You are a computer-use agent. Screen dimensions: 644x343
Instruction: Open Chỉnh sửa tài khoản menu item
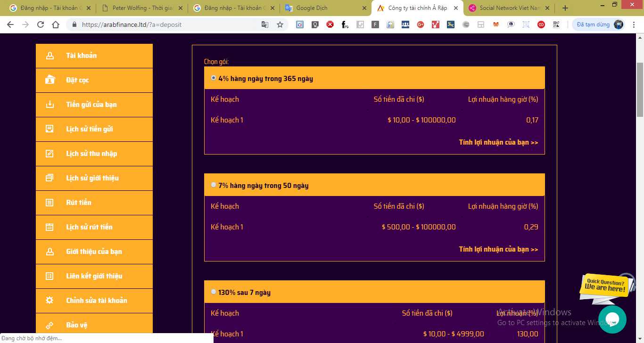pos(94,301)
